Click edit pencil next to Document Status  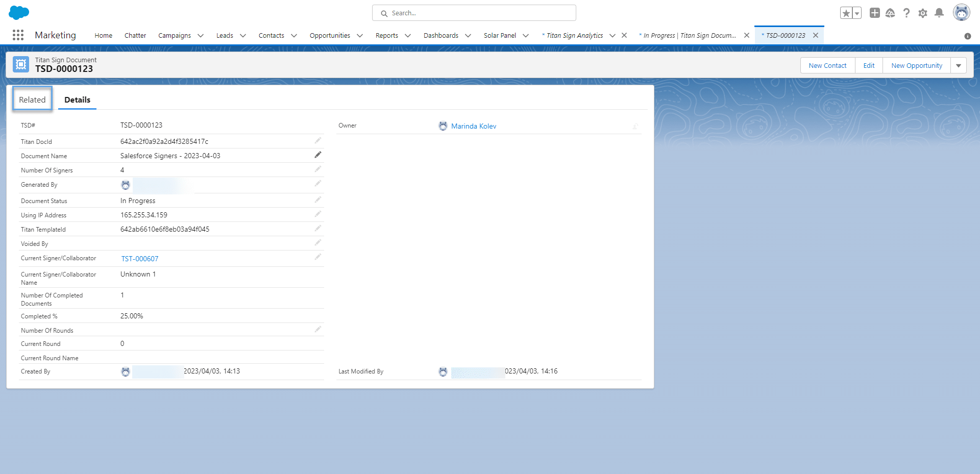317,199
